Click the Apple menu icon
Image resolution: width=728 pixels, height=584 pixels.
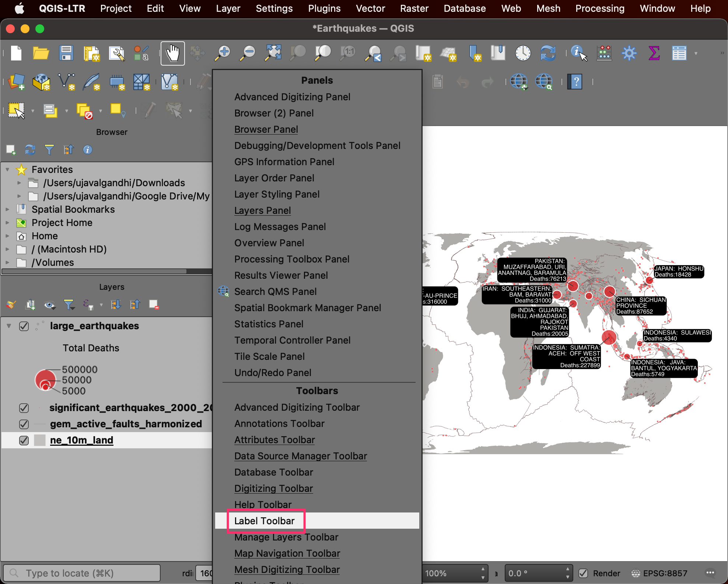click(20, 8)
